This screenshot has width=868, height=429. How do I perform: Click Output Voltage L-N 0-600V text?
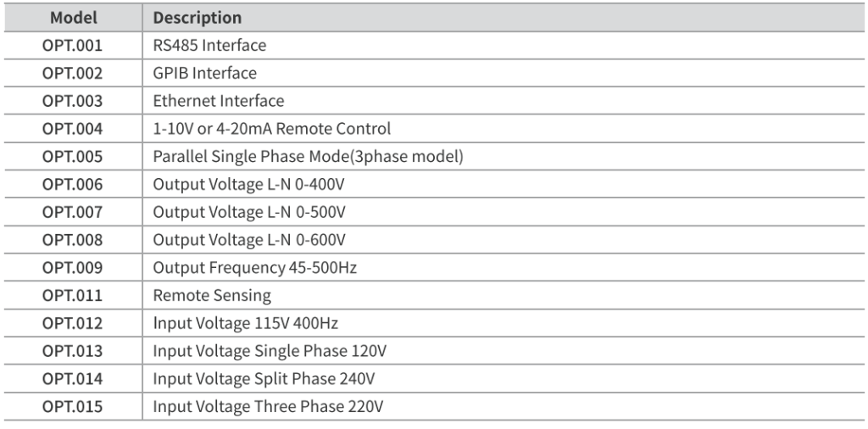tap(249, 240)
